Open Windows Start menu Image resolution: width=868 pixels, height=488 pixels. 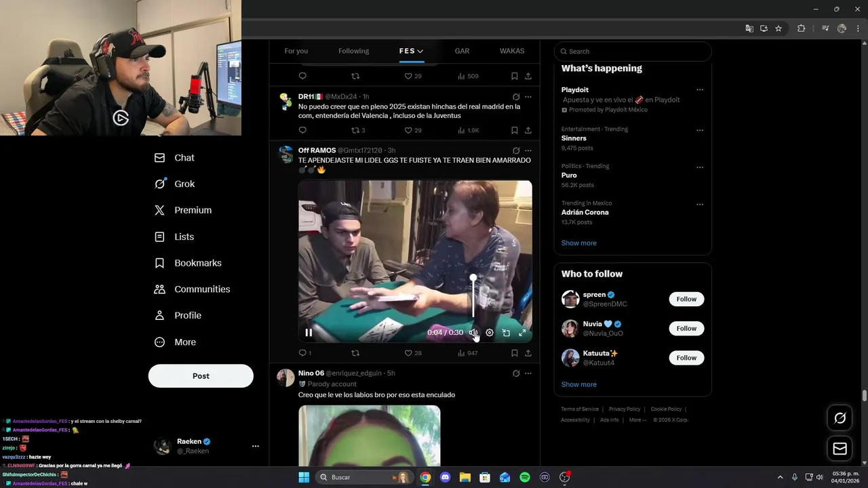point(304,477)
